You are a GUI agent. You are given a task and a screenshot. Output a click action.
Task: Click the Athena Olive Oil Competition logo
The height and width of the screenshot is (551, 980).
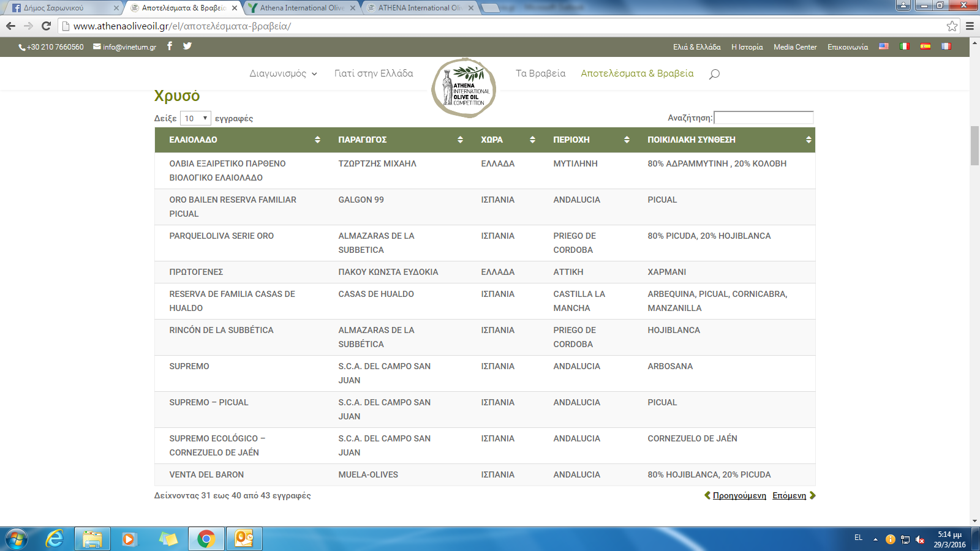[464, 88]
